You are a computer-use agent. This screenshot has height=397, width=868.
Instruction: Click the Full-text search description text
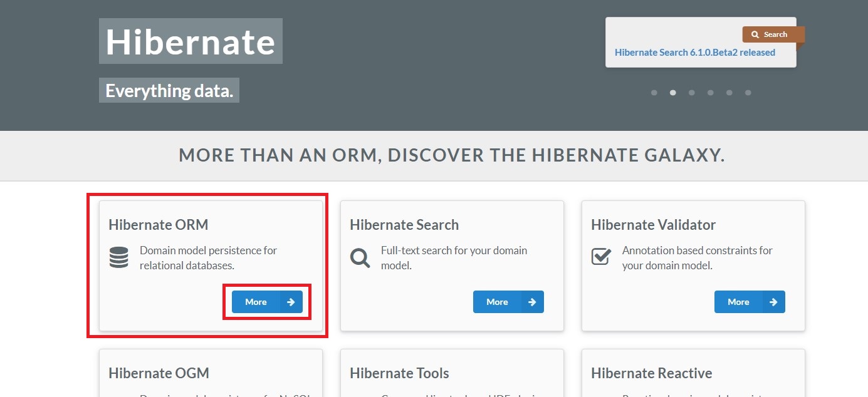pos(454,258)
